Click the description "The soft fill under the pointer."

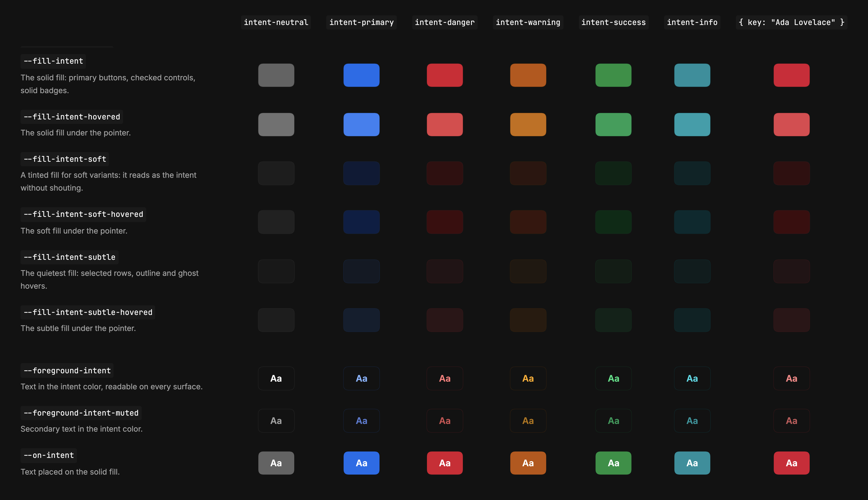[74, 231]
